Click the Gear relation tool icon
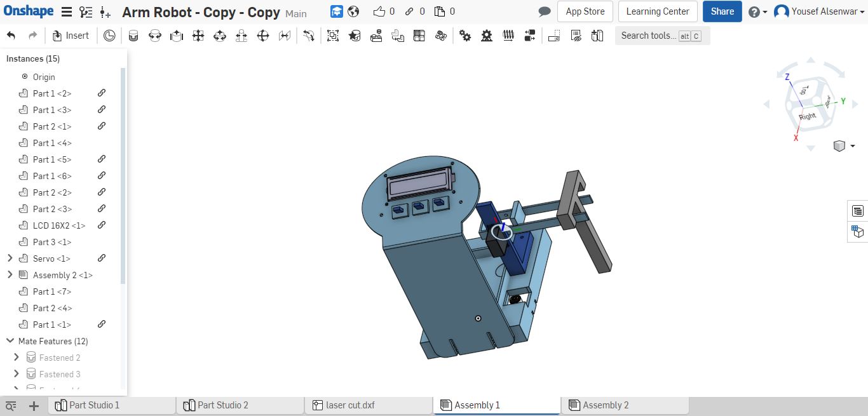 (x=465, y=36)
